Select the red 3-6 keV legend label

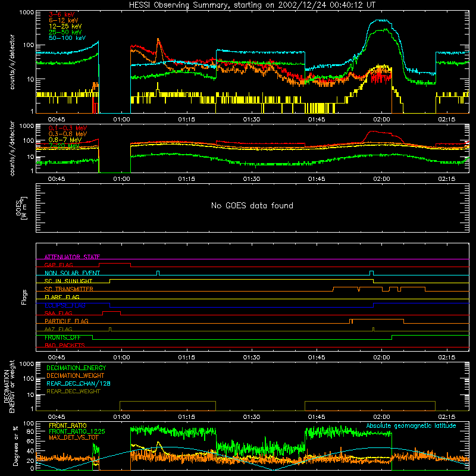(62, 14)
